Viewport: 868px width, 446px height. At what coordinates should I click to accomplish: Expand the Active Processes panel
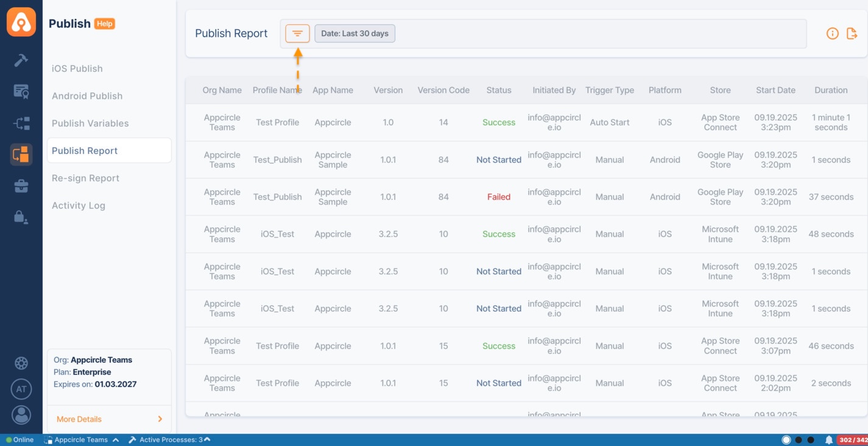(x=171, y=440)
